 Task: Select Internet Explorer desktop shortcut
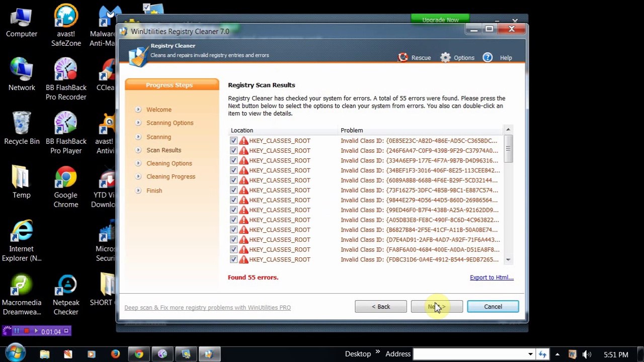tap(22, 241)
